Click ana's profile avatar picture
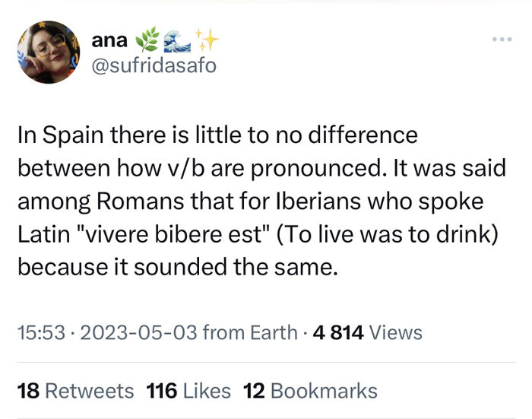532x419 pixels. click(49, 52)
